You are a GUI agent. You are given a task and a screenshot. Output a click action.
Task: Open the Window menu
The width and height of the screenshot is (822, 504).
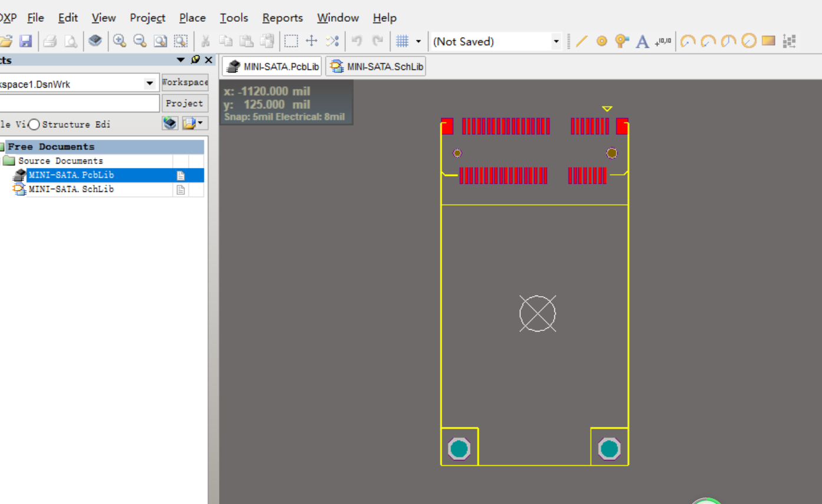(x=338, y=18)
